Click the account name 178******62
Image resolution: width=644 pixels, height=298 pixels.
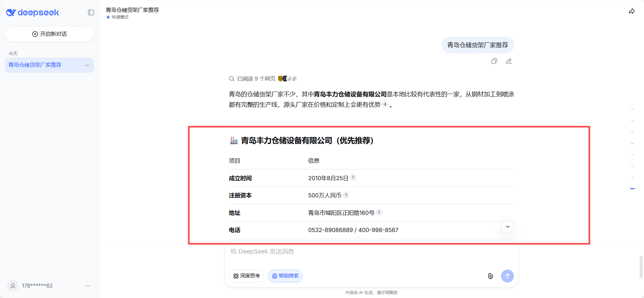tap(37, 286)
